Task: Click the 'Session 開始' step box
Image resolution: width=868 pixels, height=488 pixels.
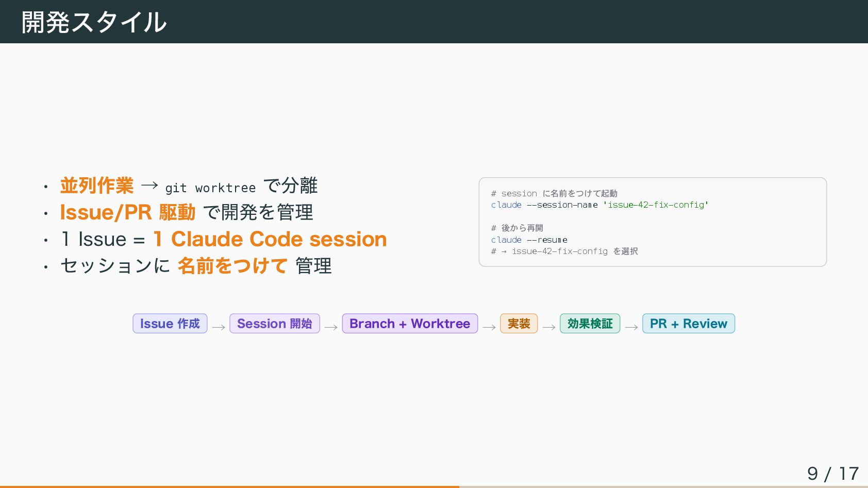Action: [275, 324]
